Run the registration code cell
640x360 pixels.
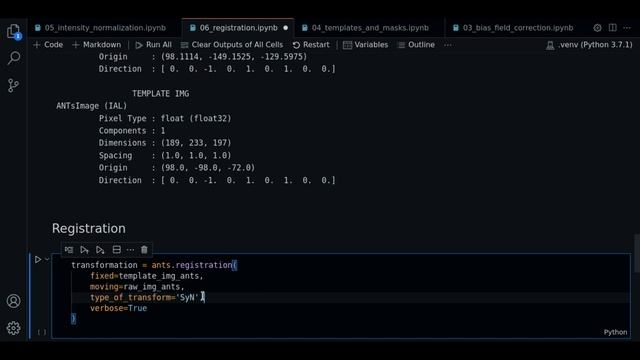click(x=38, y=260)
